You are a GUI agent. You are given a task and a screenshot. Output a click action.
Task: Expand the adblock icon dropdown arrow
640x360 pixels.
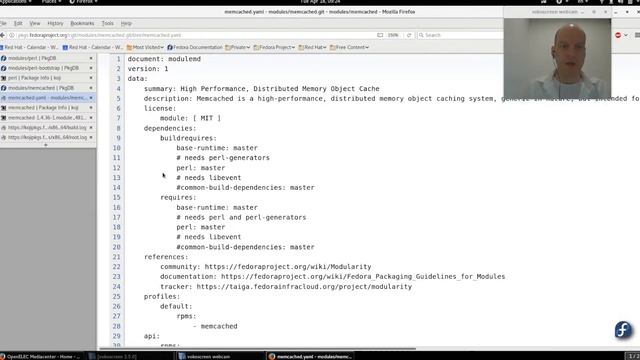[625, 36]
